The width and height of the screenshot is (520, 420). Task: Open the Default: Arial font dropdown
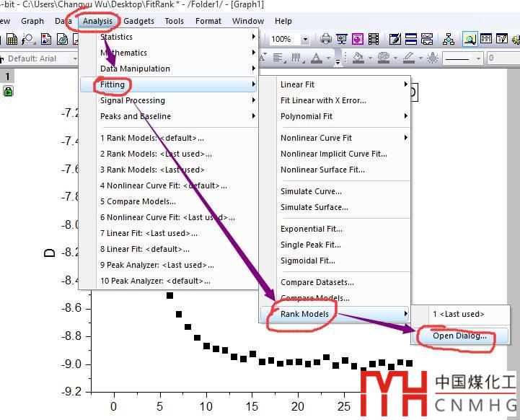[x=74, y=58]
